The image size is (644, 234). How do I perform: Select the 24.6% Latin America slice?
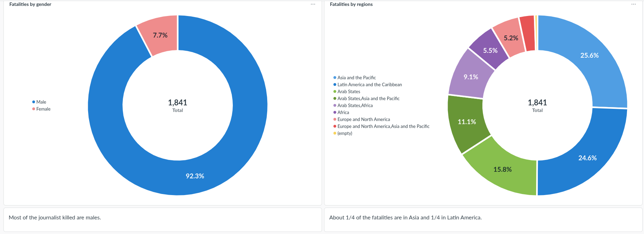pos(587,158)
